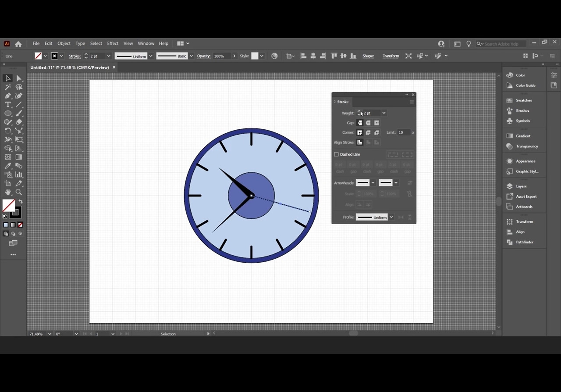Set stroke cap to Projecting Cap

376,123
